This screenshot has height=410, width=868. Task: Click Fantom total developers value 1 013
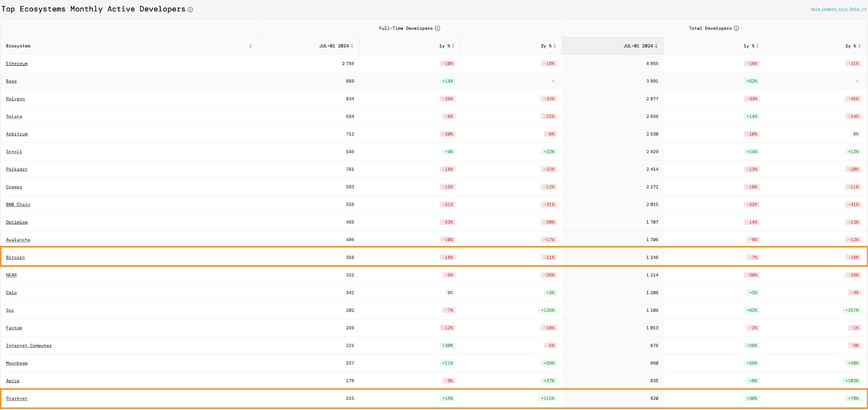click(x=652, y=328)
